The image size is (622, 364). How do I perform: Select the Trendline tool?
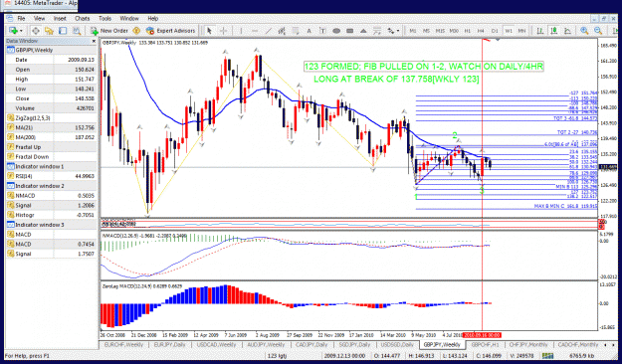click(x=268, y=31)
